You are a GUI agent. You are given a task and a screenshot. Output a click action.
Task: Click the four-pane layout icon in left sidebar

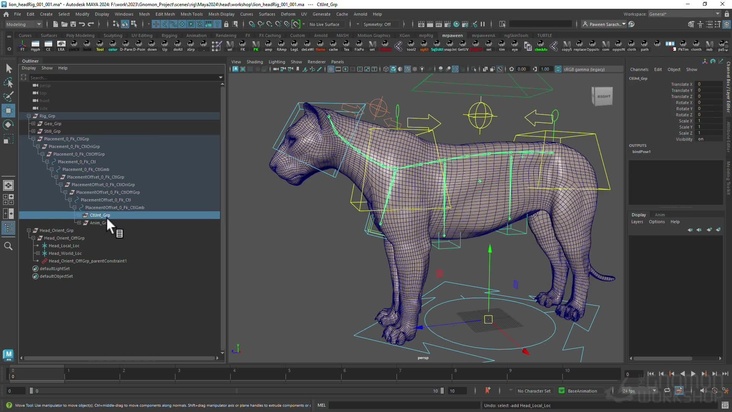9,200
